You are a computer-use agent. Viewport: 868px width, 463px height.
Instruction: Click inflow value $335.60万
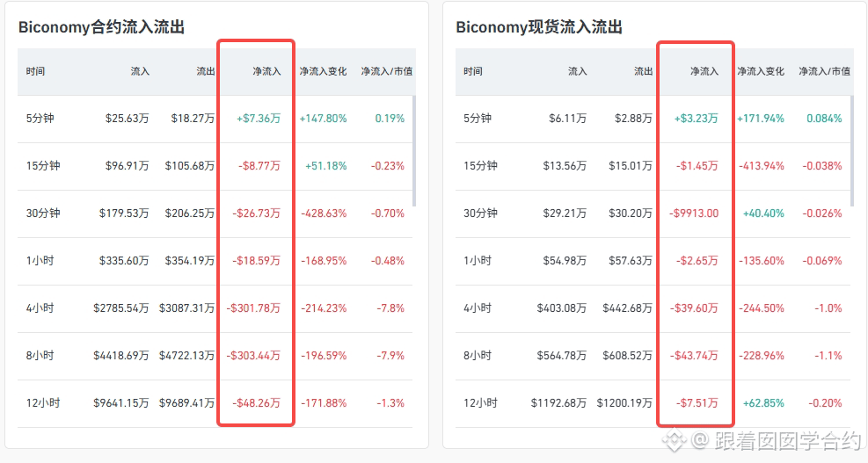click(124, 261)
